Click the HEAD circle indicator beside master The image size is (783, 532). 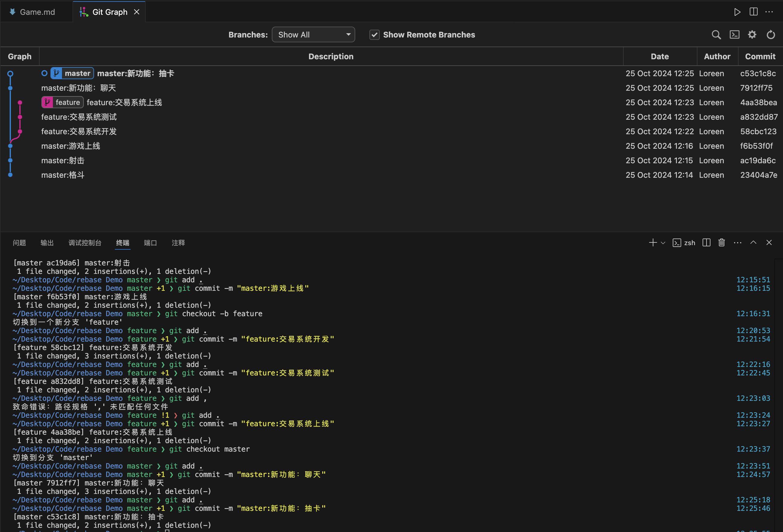coord(44,73)
